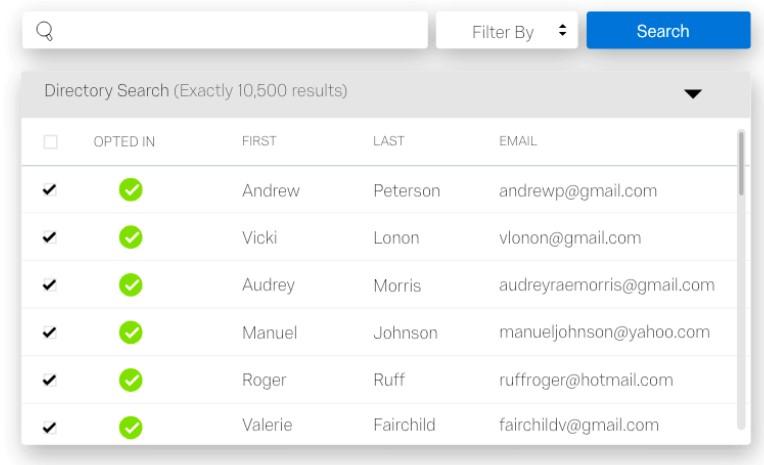Select email andrewp@gmail.com
This screenshot has width=764, height=465.
coord(578,191)
